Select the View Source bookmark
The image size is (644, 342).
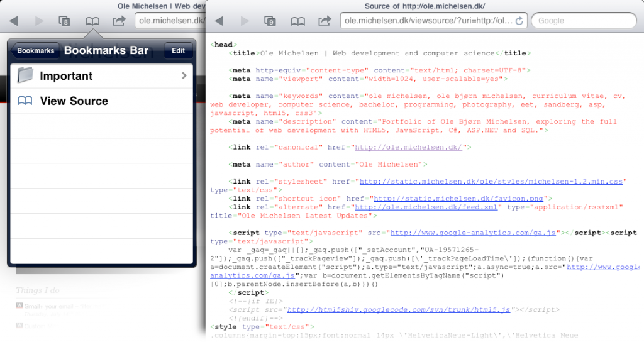click(x=101, y=101)
